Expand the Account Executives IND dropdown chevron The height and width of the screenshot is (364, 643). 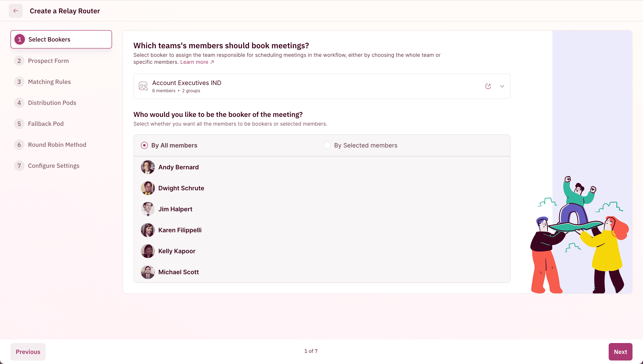[x=502, y=86]
